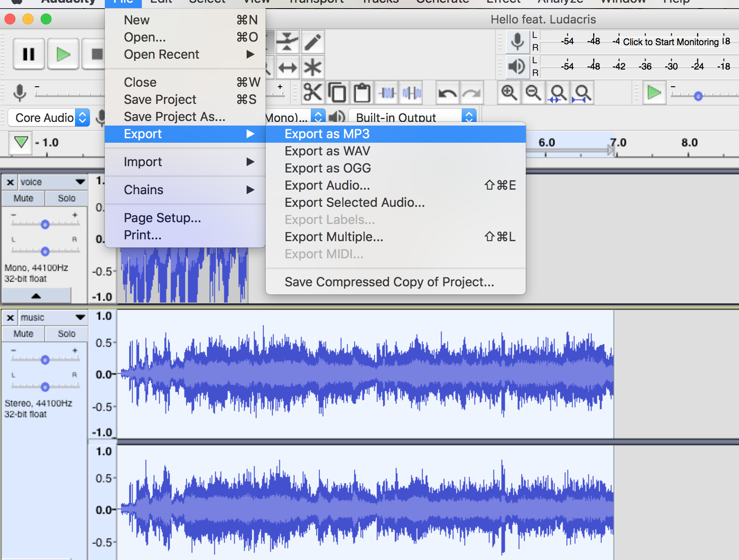This screenshot has width=739, height=560.
Task: Click the Fit Selection zoom icon
Action: pos(558,93)
